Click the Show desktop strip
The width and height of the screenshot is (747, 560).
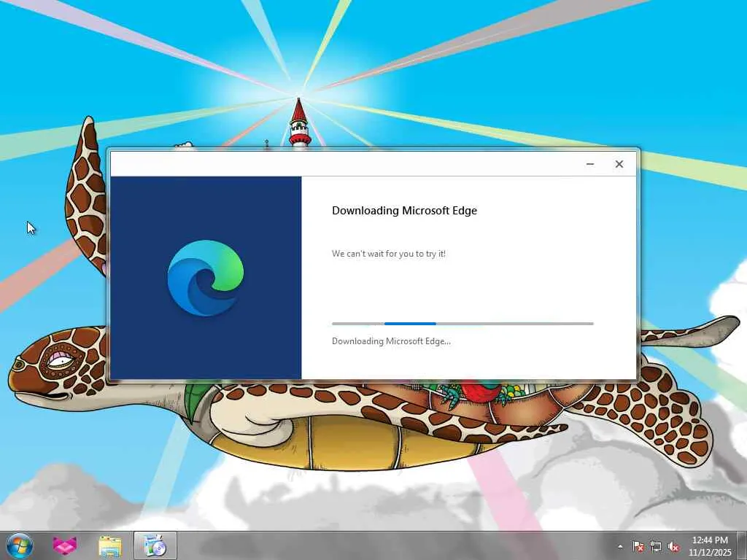[x=742, y=545]
